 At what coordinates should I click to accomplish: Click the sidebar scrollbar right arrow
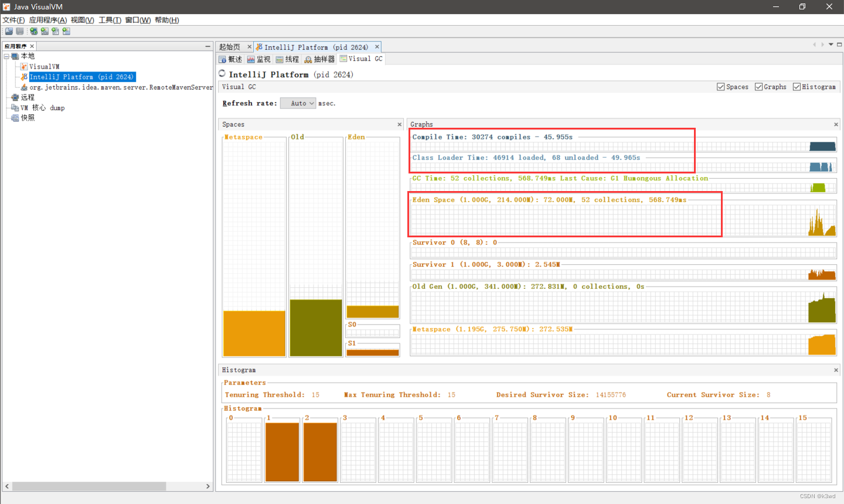(x=207, y=486)
